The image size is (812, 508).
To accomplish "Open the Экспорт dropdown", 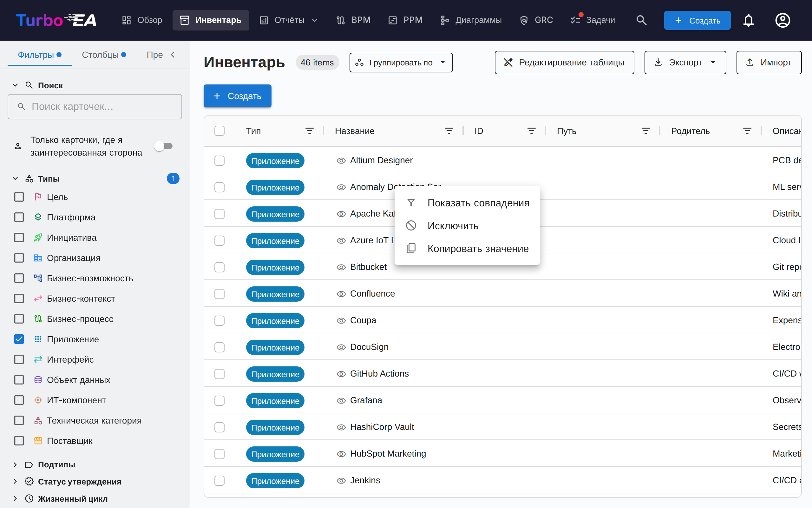I will coord(685,63).
